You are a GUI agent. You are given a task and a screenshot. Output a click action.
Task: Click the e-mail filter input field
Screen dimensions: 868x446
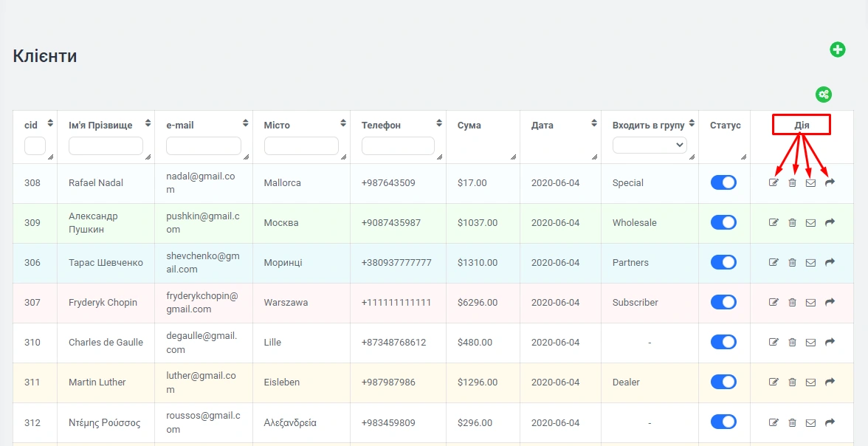coord(203,146)
